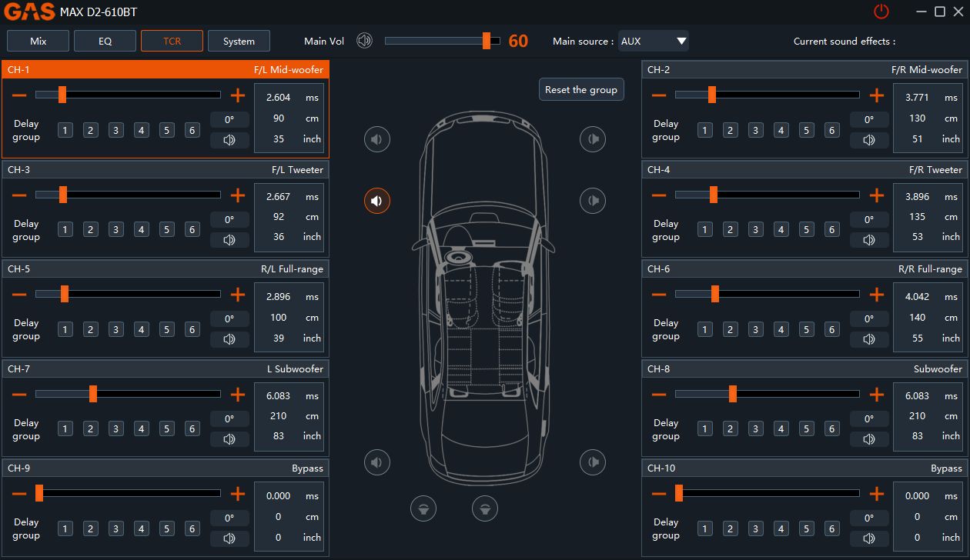
Task: Click the front-right top speaker icon on car
Action: tap(593, 139)
